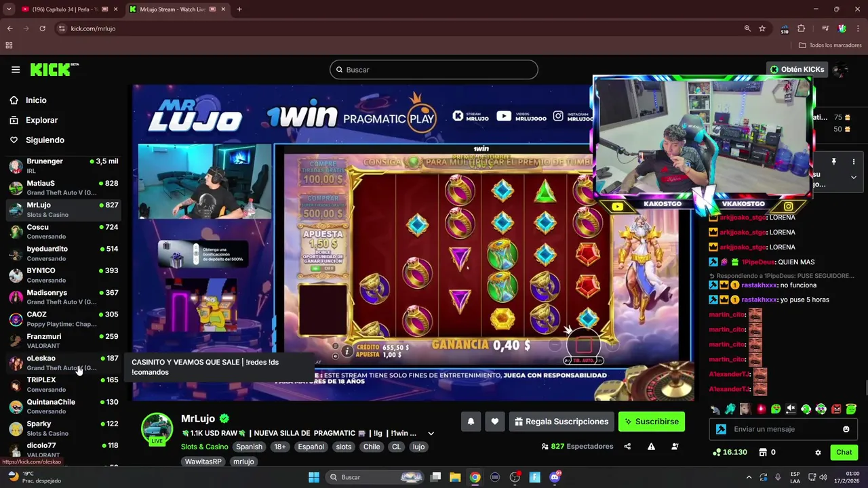Viewport: 868px width, 488px height.
Task: Open File Explorer from the taskbar
Action: [455, 477]
